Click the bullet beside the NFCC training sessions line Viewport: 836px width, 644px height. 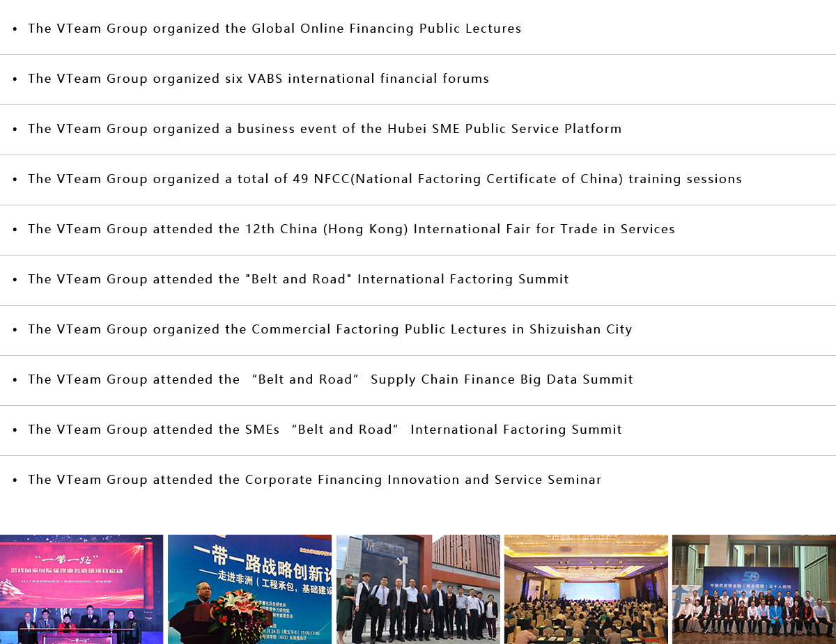click(15, 180)
